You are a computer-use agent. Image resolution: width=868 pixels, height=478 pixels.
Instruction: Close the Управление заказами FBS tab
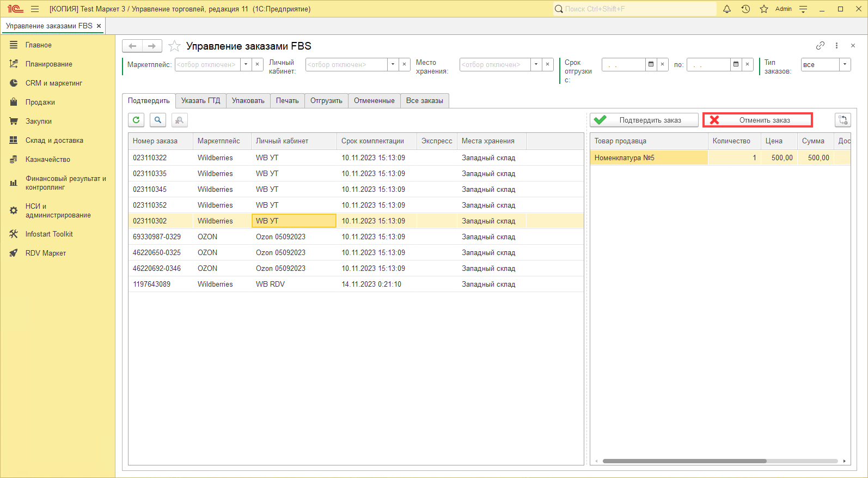coord(99,26)
